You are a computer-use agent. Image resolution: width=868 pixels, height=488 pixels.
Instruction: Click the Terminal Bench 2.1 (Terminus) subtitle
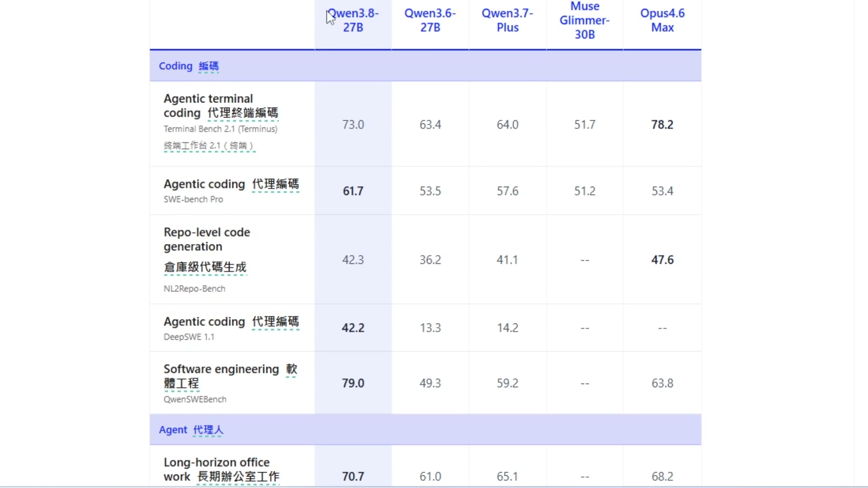(x=221, y=129)
